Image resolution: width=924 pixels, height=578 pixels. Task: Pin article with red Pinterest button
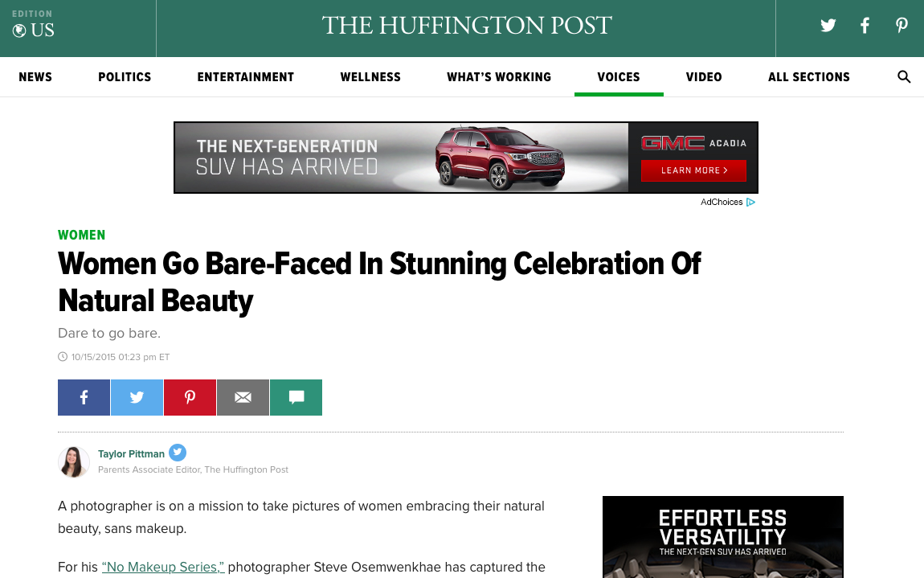(x=190, y=397)
